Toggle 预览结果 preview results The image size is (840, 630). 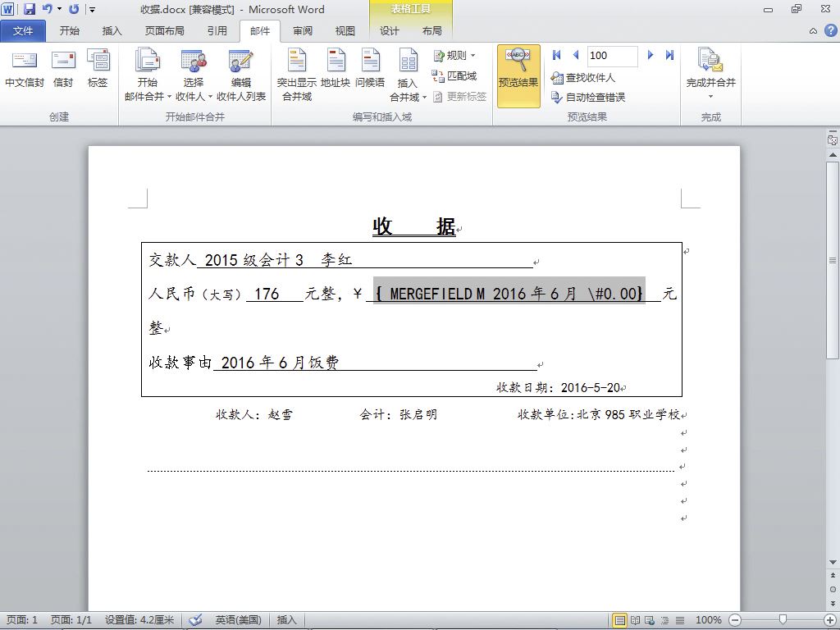click(518, 75)
